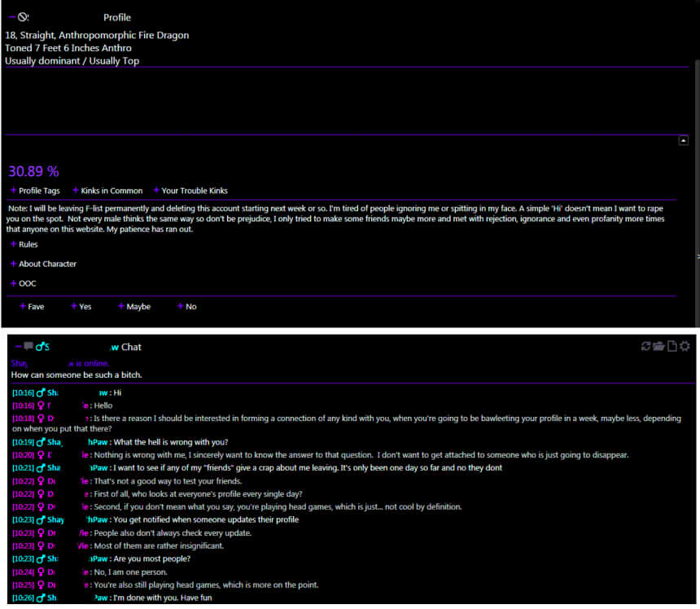This screenshot has height=609, width=700.
Task: Click the 'Profile' panel title
Action: 117,17
